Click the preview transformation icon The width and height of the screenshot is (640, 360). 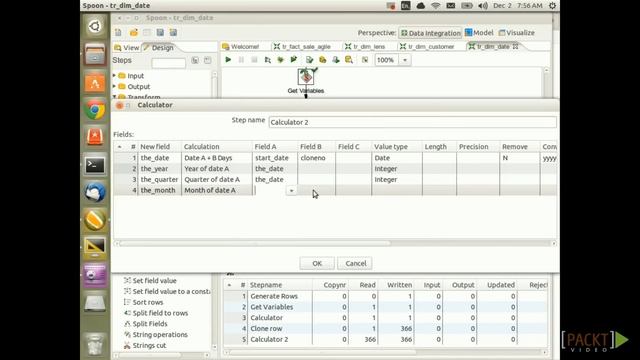pyautogui.click(x=267, y=60)
